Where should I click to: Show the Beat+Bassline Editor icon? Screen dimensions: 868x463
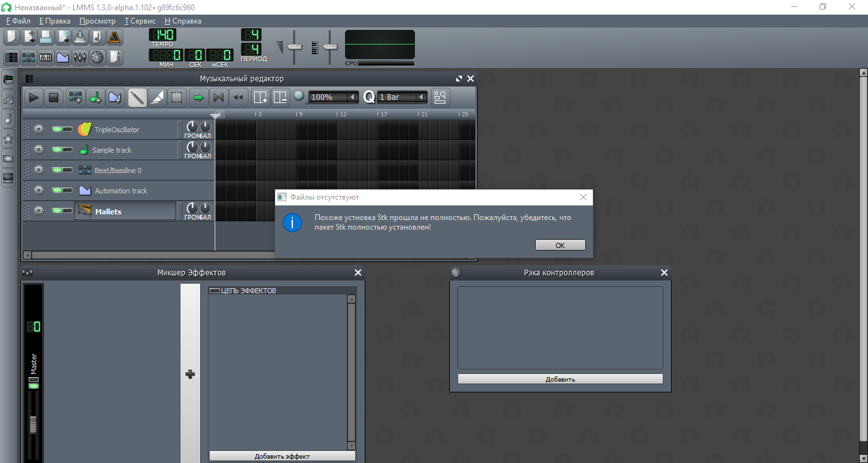click(x=29, y=57)
